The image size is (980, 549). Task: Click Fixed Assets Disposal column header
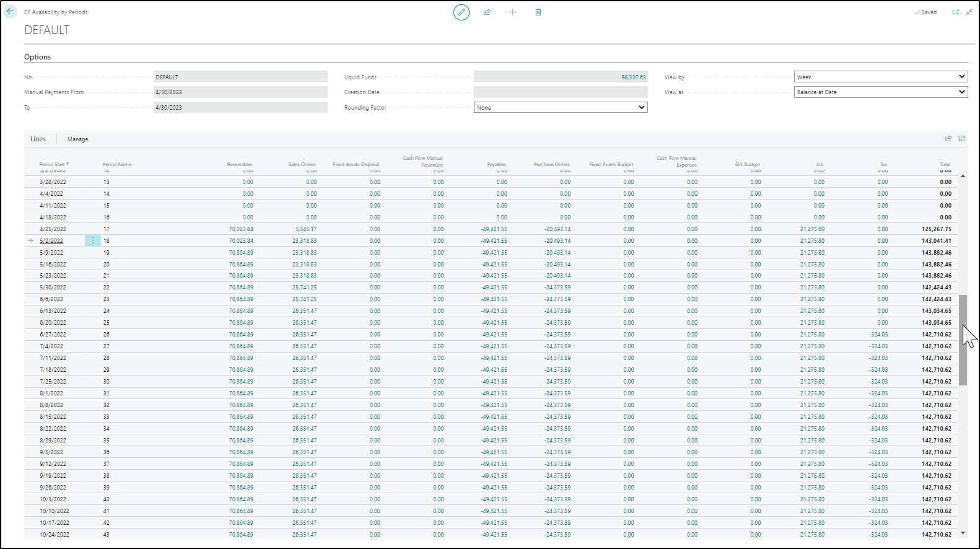coord(356,164)
